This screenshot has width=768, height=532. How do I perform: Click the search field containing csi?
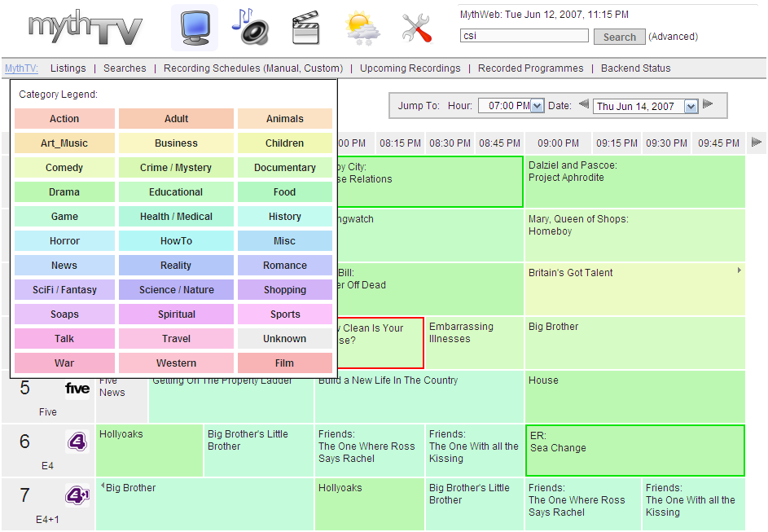[x=524, y=35]
